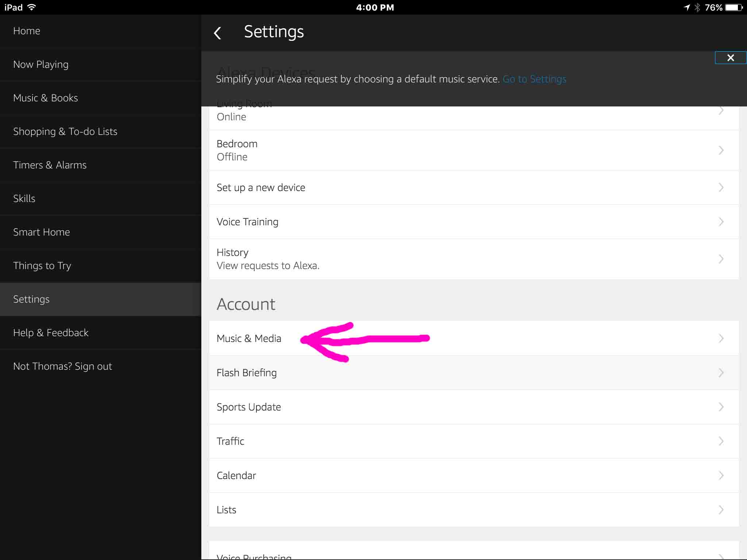The height and width of the screenshot is (560, 747).
Task: Expand chevron on Lists row
Action: [721, 510]
